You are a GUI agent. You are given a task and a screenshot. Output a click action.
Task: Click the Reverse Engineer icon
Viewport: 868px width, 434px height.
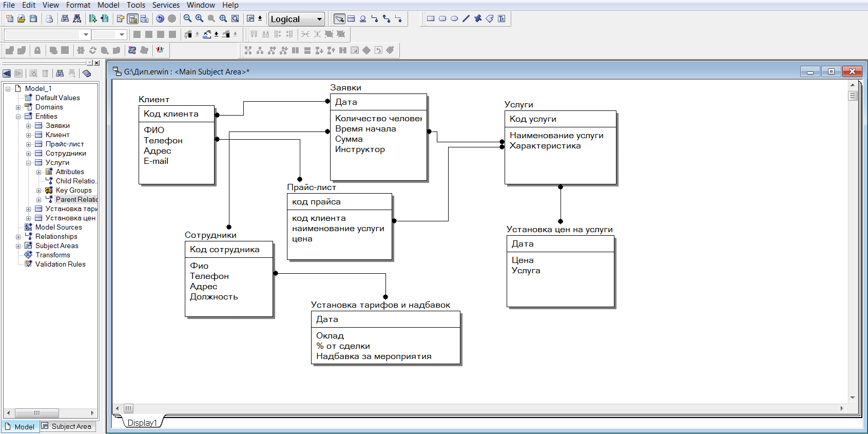pyautogui.click(x=105, y=19)
